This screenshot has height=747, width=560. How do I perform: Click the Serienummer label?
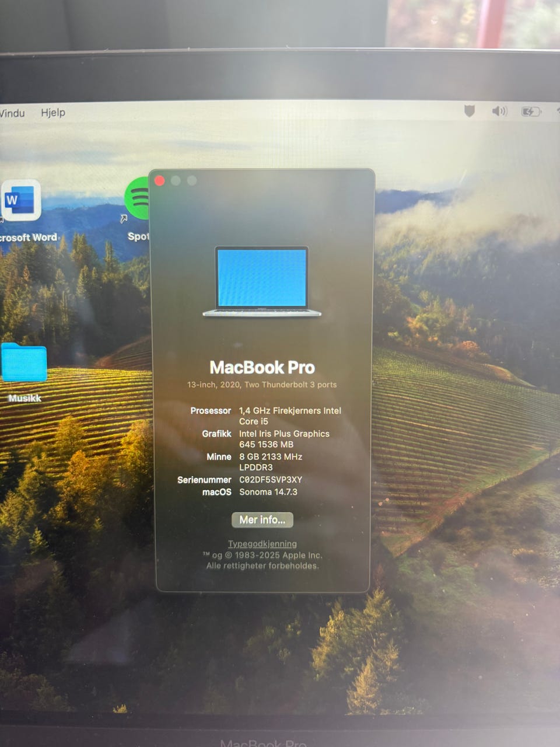point(204,480)
